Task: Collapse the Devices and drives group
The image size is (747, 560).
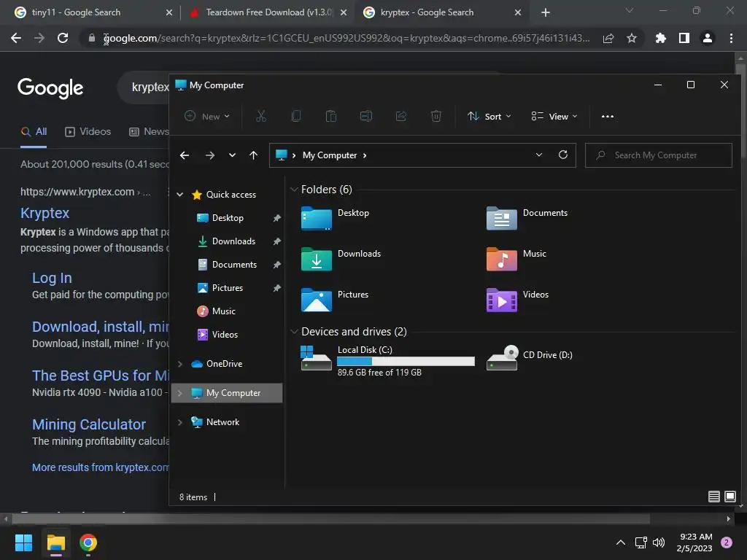Action: pos(295,332)
